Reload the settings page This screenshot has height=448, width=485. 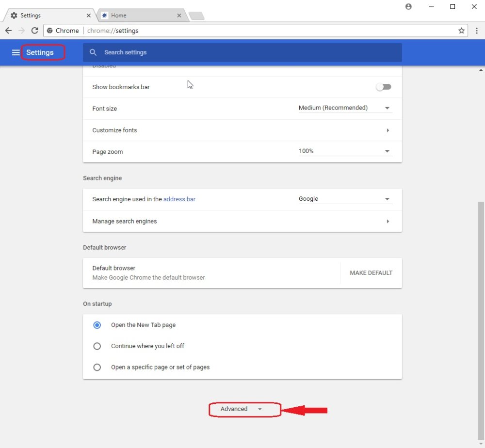tap(34, 30)
